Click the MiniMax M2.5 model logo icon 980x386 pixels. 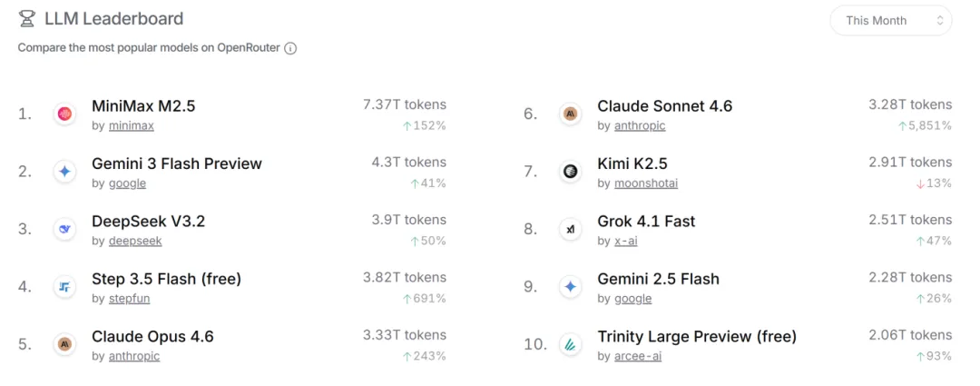click(x=64, y=114)
